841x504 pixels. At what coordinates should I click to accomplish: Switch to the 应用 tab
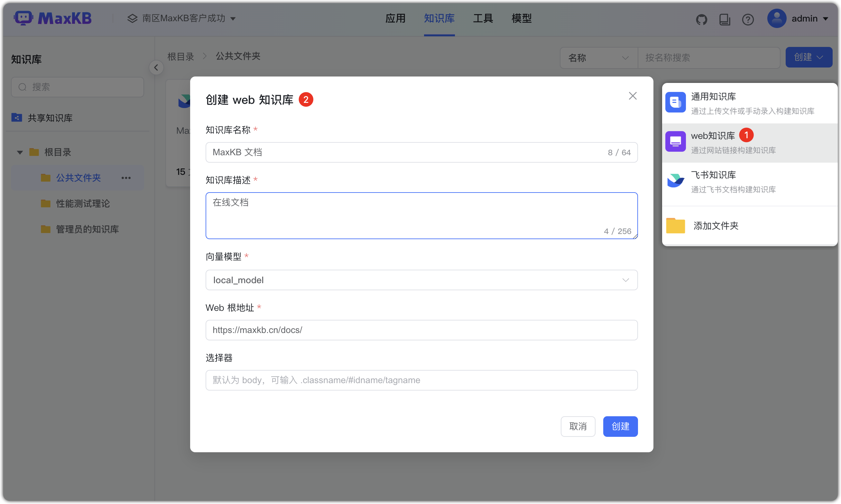(395, 18)
